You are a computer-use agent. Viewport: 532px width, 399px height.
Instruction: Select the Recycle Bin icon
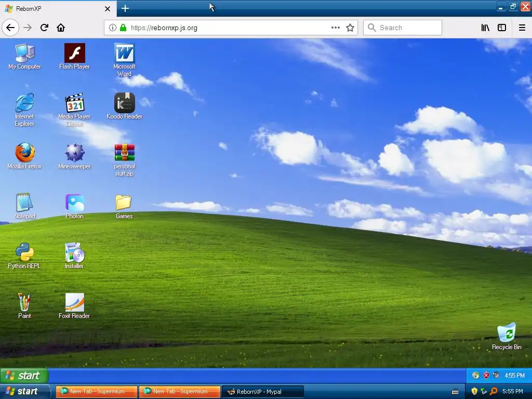(x=507, y=337)
